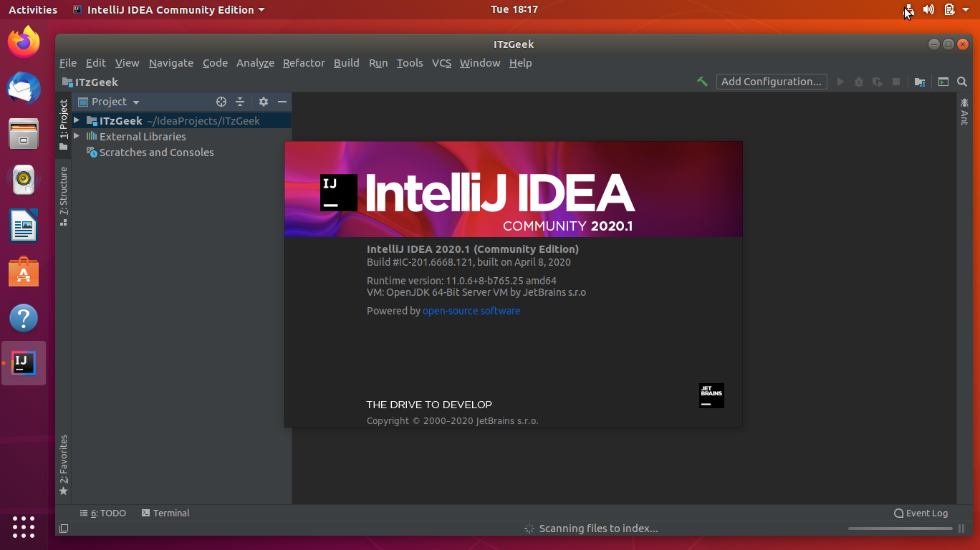Open the Terminal tool window tab

165,513
